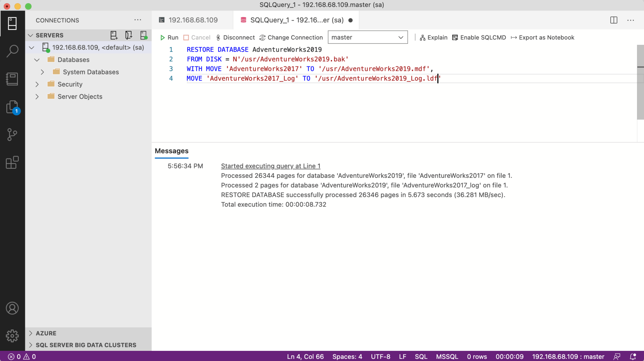Screen dimensions: 644x361
Task: Open the Manage settings gear icon
Action: 12,336
